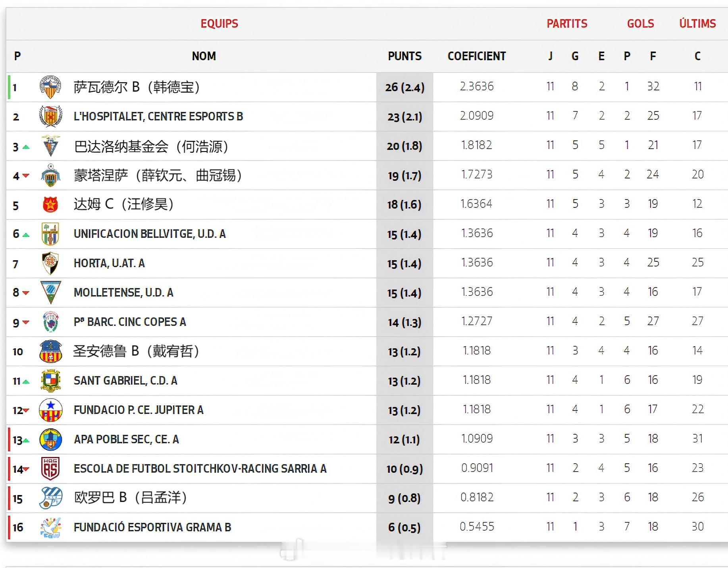The image size is (728, 568).
Task: Open team SANT GABRIEL, C.D. A
Action: (x=125, y=380)
